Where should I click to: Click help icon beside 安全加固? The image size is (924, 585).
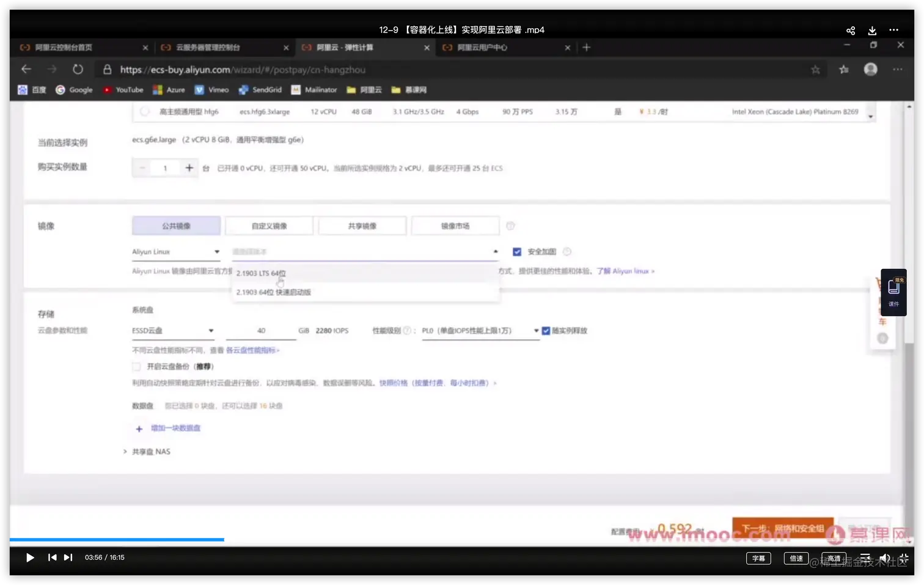[x=566, y=252]
